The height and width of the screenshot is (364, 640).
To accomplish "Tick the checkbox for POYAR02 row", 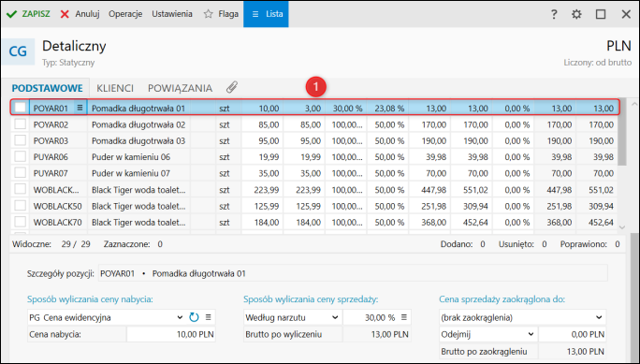I will tap(20, 124).
